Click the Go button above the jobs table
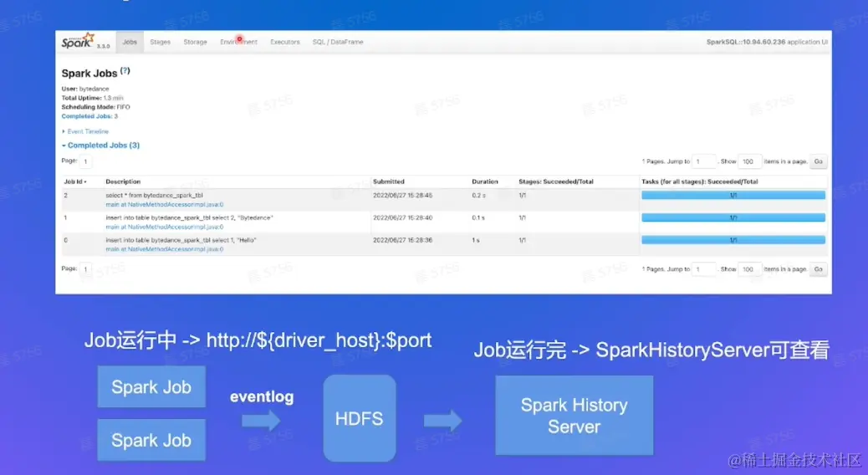Viewport: 868px width, 475px height. [818, 161]
